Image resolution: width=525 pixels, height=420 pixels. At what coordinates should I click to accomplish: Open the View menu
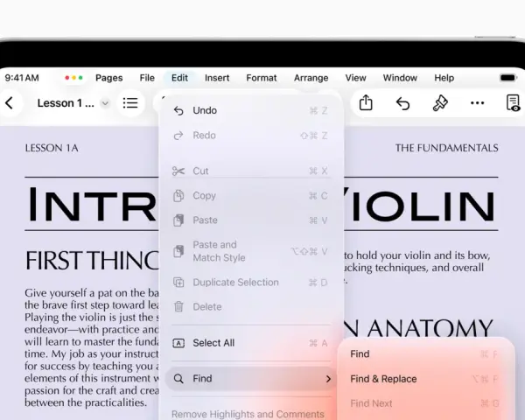click(355, 78)
